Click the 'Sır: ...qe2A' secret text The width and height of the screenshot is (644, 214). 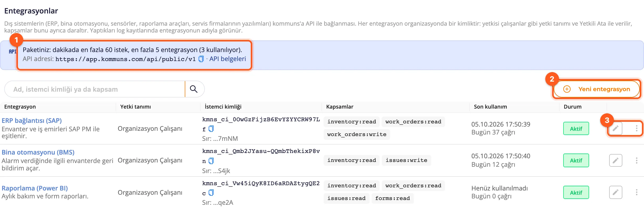pyautogui.click(x=218, y=202)
